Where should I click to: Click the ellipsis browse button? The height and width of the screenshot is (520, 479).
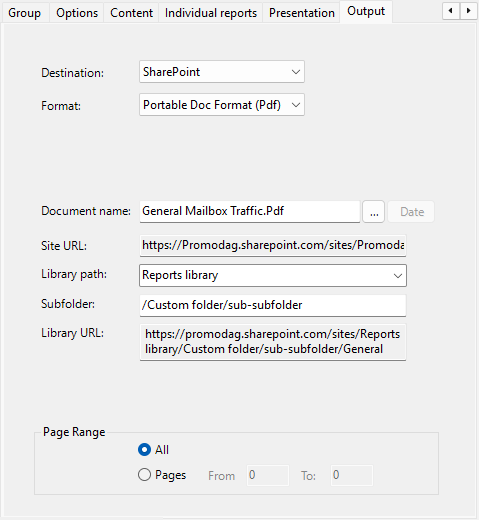(374, 212)
